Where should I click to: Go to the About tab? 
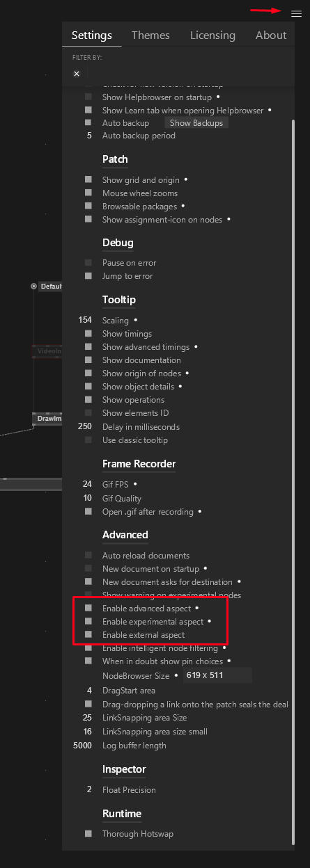pos(271,35)
